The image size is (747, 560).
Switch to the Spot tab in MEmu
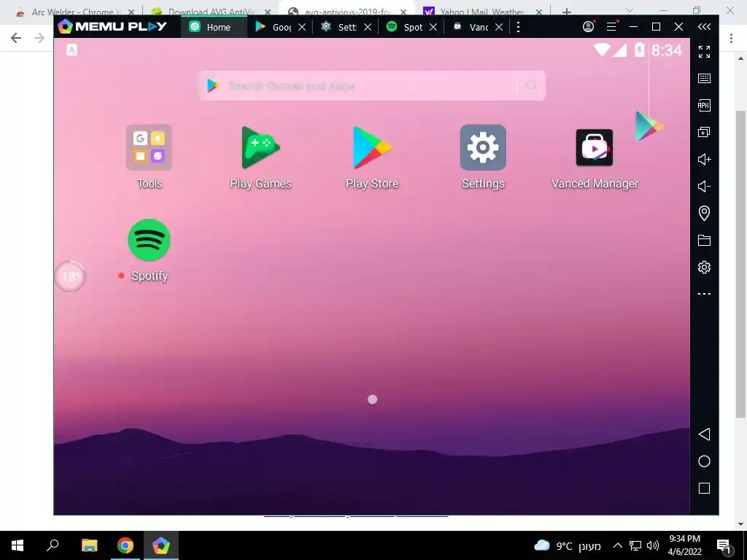tap(405, 27)
